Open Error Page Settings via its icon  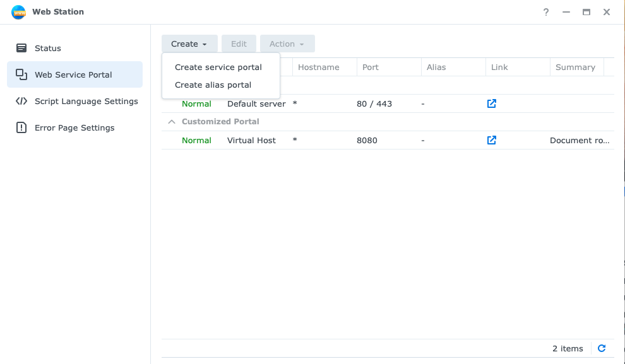tap(22, 127)
